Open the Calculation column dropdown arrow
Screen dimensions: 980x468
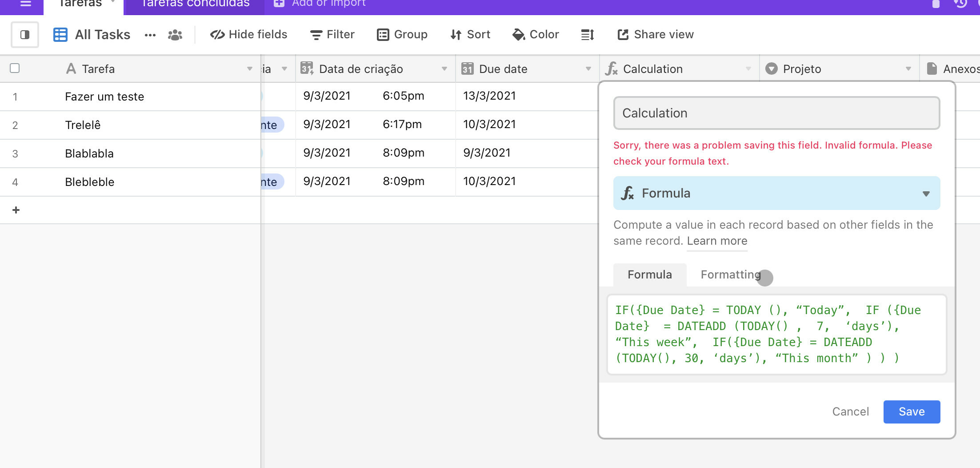[x=748, y=69]
